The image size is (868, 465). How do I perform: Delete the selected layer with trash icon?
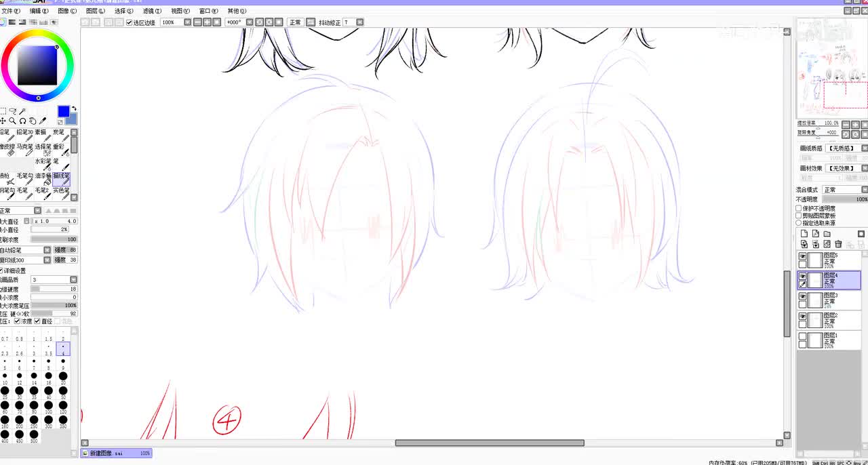(x=839, y=244)
